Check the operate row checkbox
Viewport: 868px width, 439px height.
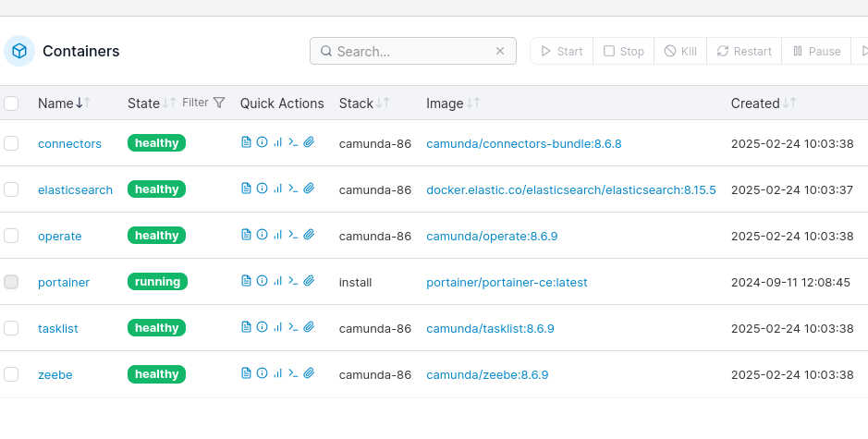coord(11,236)
